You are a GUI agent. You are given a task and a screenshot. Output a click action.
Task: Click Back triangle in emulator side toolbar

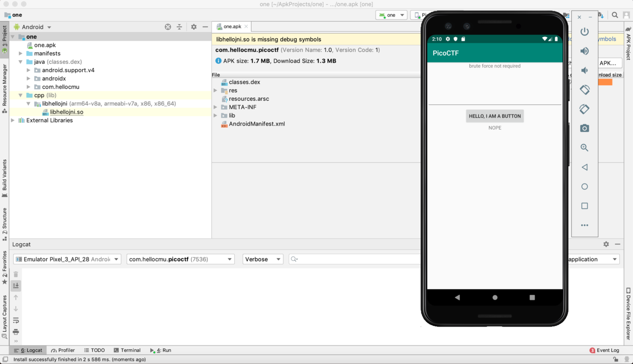pos(584,167)
